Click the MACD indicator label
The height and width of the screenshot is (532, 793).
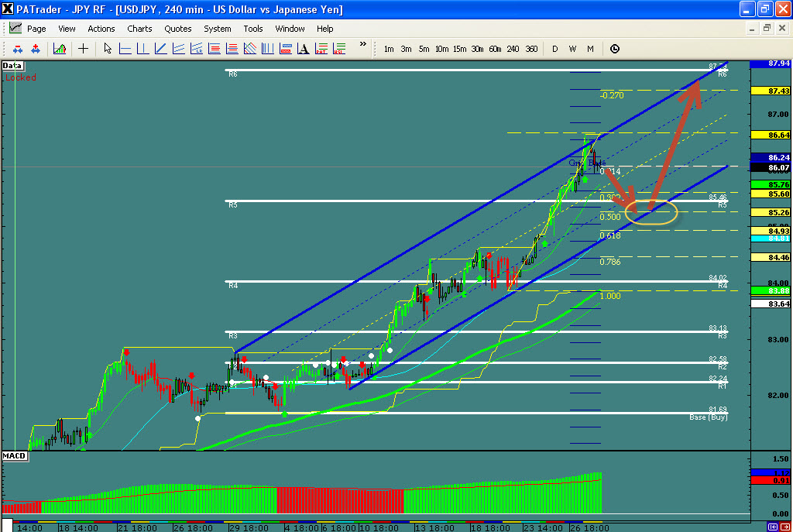(15, 455)
